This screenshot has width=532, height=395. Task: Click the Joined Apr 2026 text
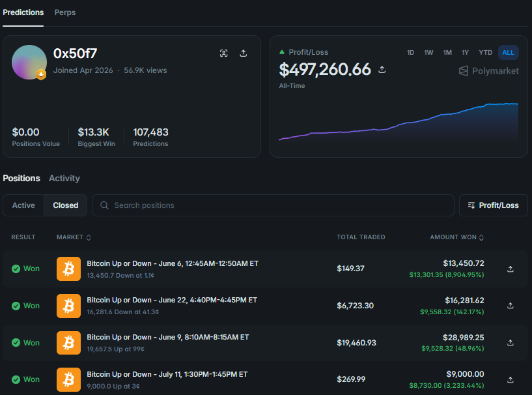pos(83,70)
